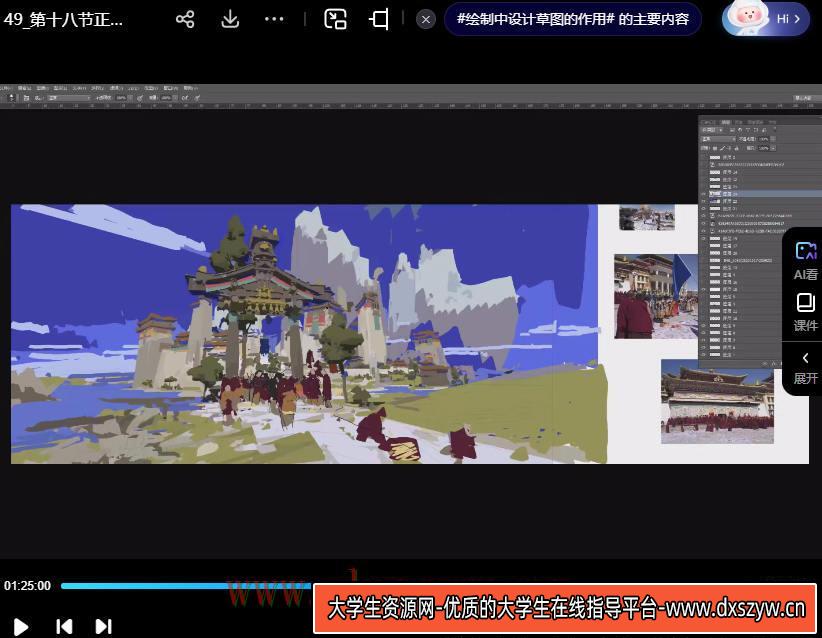Open the brush mode dropdown in options bar

coord(68,98)
